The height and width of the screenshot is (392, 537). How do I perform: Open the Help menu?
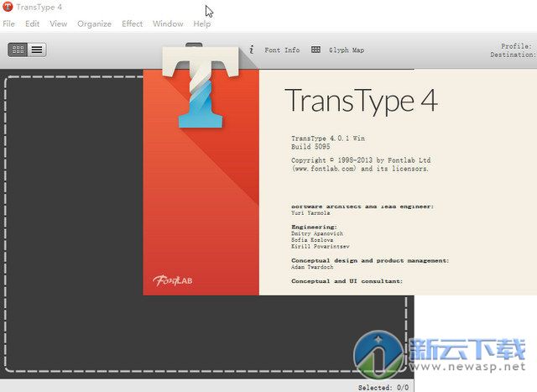(x=201, y=24)
